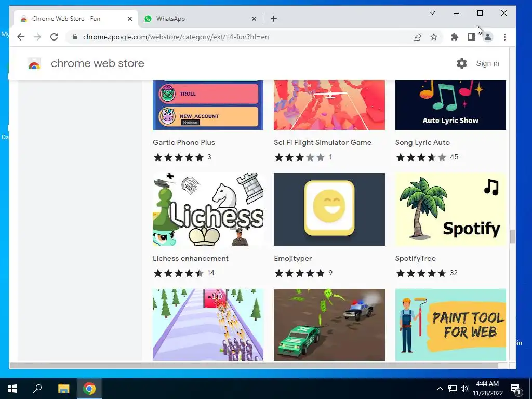Click the chrome web store logo
Screen dimensions: 532x399
(34, 63)
